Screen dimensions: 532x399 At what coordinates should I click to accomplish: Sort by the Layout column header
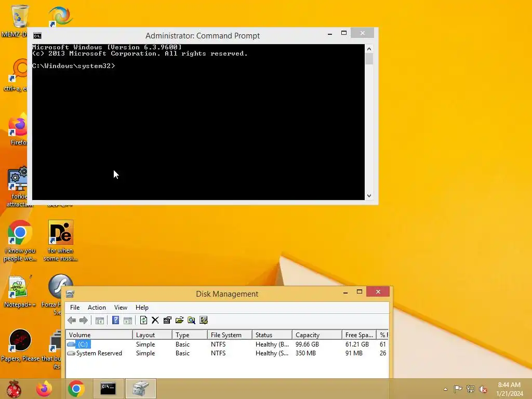point(152,335)
